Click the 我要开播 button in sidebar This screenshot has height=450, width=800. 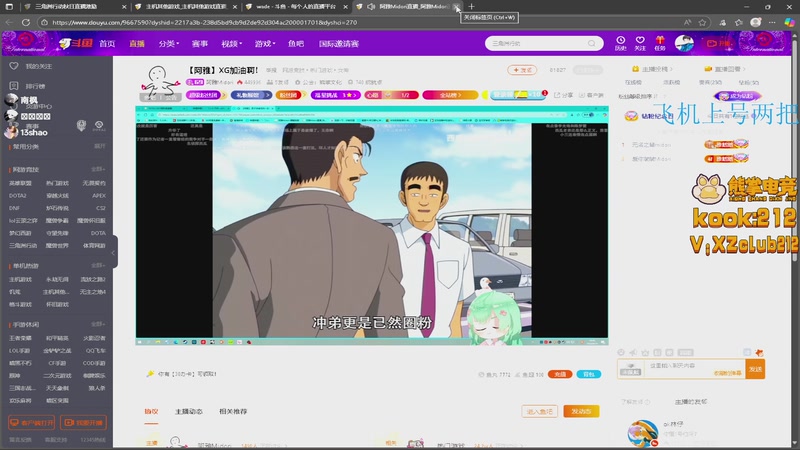[84, 423]
